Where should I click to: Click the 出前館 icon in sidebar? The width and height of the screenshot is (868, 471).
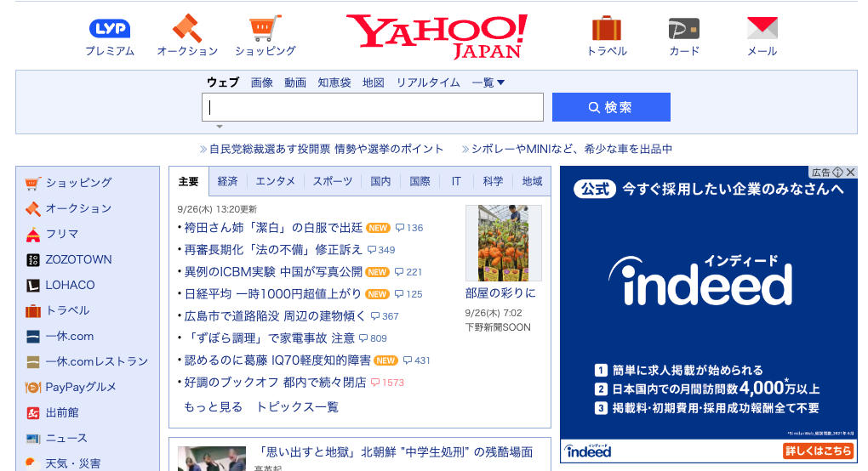33,413
